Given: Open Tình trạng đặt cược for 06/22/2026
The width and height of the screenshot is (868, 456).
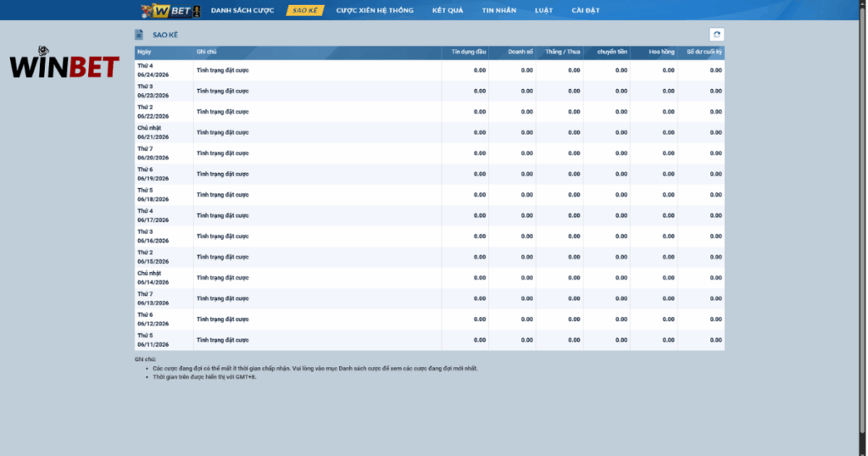Looking at the screenshot, I should (223, 112).
